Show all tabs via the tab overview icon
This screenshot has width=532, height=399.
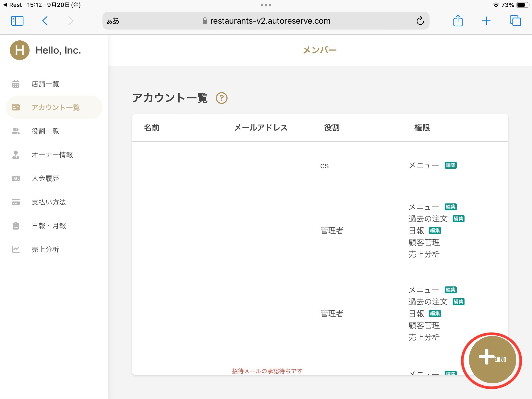tap(515, 21)
